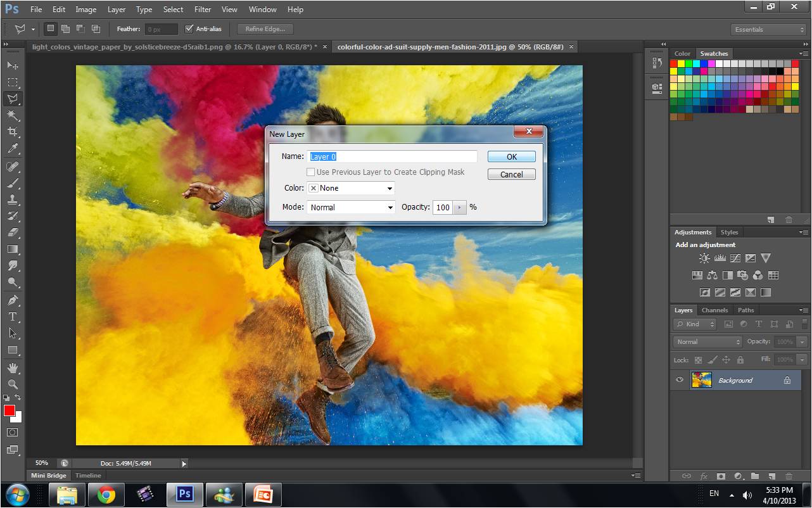Open the Color dropdown in New Layer
Image resolution: width=812 pixels, height=508 pixels.
click(x=350, y=188)
